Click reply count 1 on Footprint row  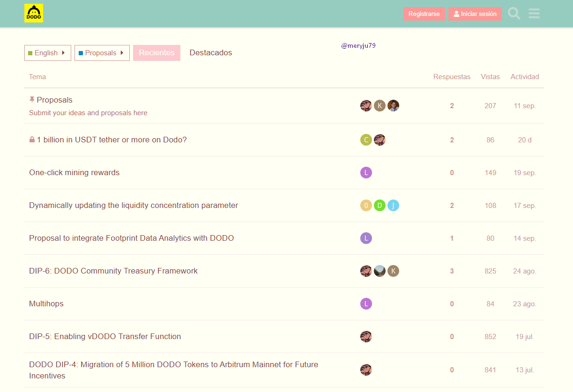pyautogui.click(x=452, y=238)
